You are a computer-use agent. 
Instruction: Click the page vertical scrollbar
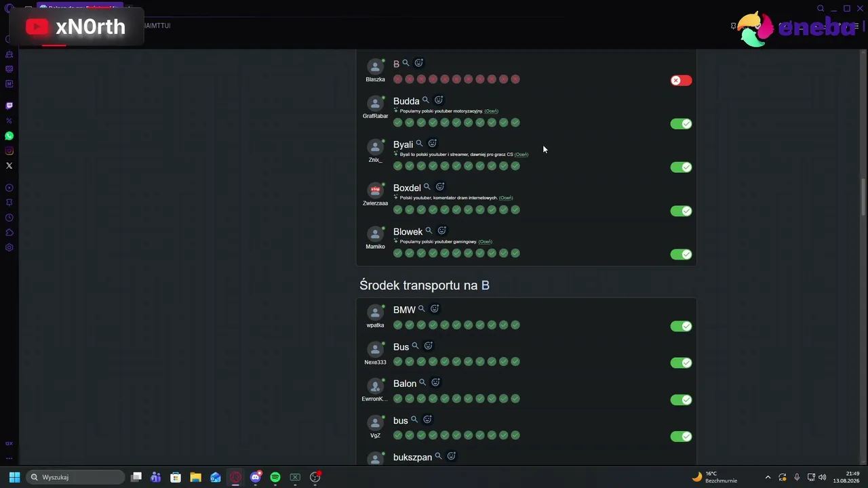point(863,197)
